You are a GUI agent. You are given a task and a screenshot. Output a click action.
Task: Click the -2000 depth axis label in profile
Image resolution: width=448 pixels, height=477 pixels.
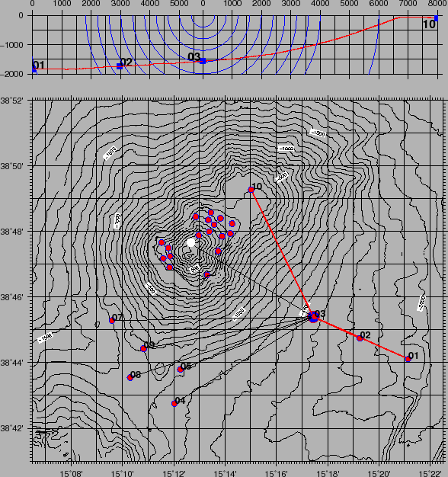coord(11,74)
